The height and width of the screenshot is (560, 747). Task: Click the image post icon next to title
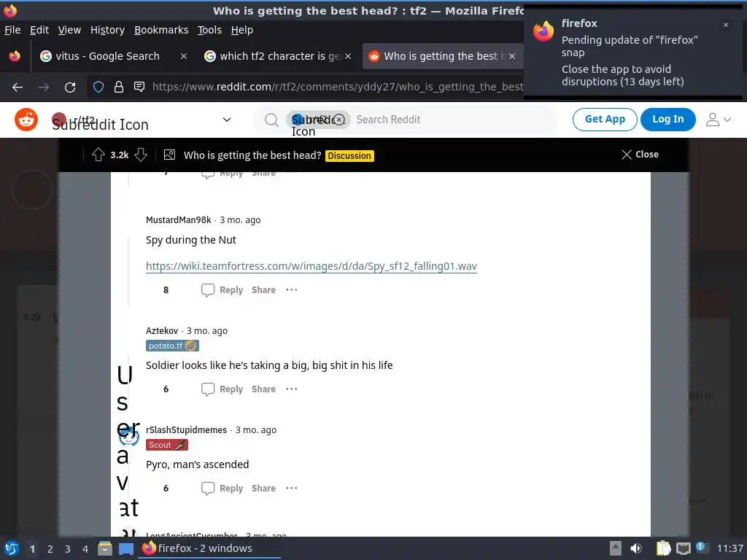pos(169,155)
